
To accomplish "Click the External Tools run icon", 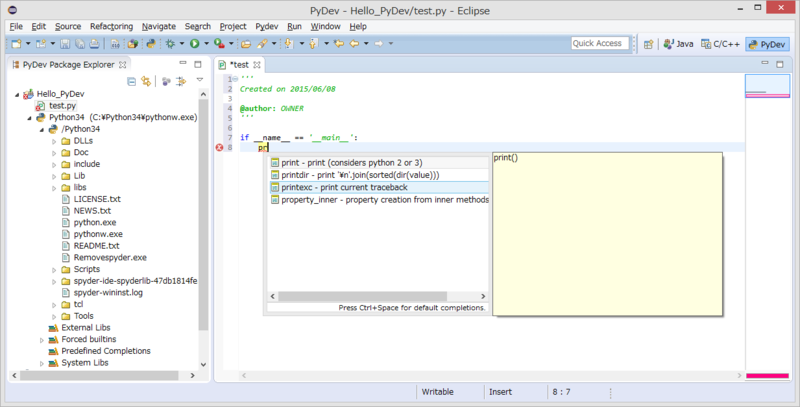I will pyautogui.click(x=219, y=44).
